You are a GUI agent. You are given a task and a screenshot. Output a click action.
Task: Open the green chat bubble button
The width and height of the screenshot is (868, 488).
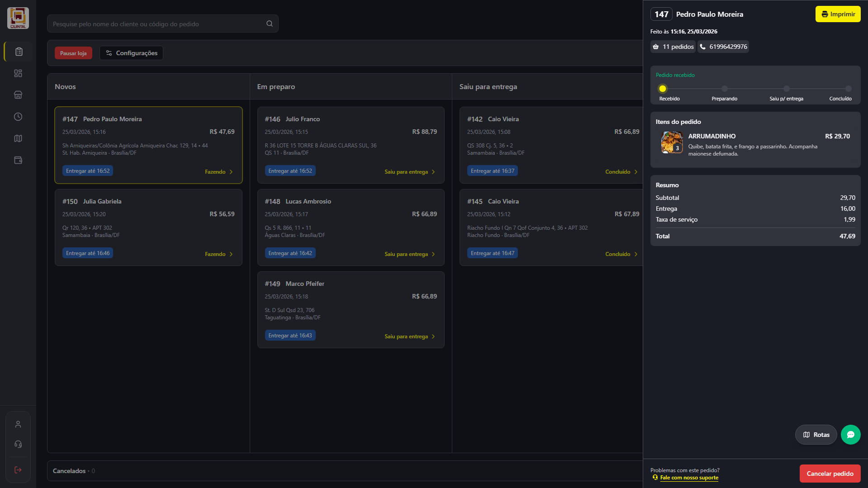click(x=850, y=435)
